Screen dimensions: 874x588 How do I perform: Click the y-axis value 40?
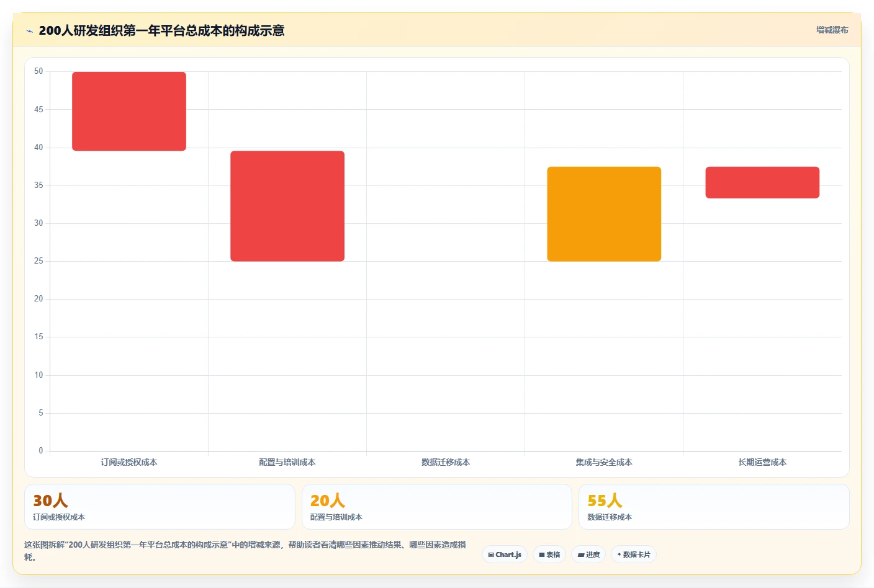(x=38, y=147)
